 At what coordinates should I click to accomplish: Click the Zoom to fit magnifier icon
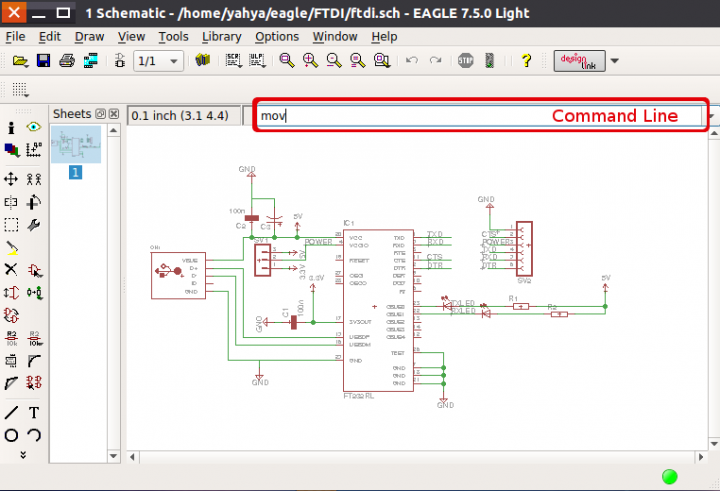point(287,61)
